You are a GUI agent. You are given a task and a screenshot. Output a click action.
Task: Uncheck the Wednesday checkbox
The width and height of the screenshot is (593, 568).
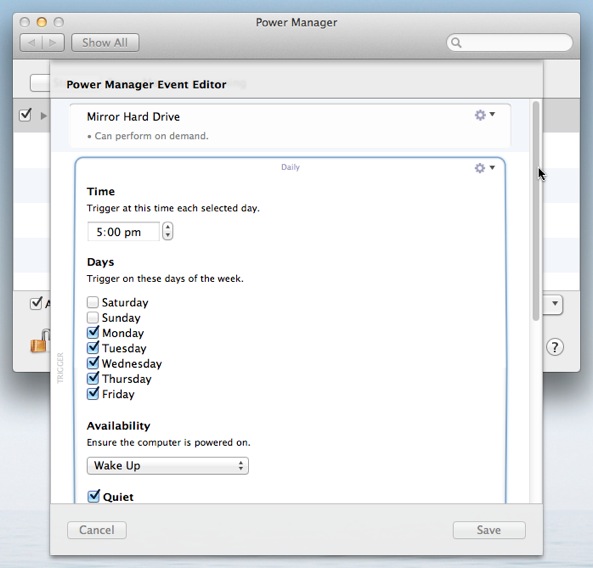click(93, 363)
